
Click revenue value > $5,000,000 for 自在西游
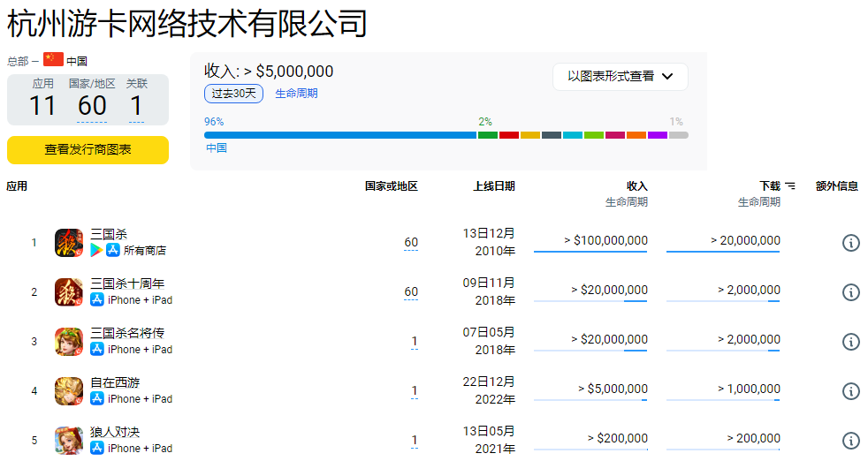[613, 389]
